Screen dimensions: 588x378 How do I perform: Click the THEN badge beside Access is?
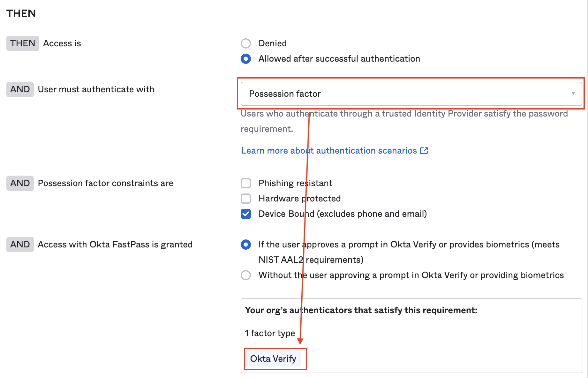[23, 43]
